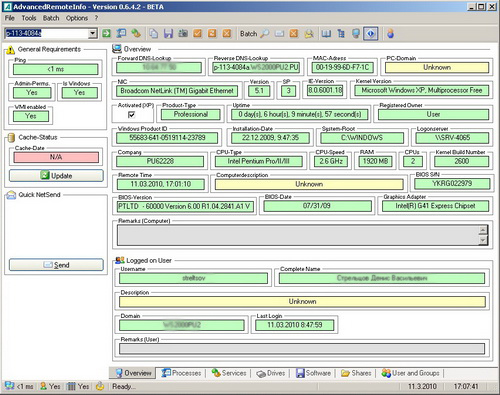Click into the Remarks (User) field
Image resolution: width=500 pixels, height=395 pixels.
302,349
